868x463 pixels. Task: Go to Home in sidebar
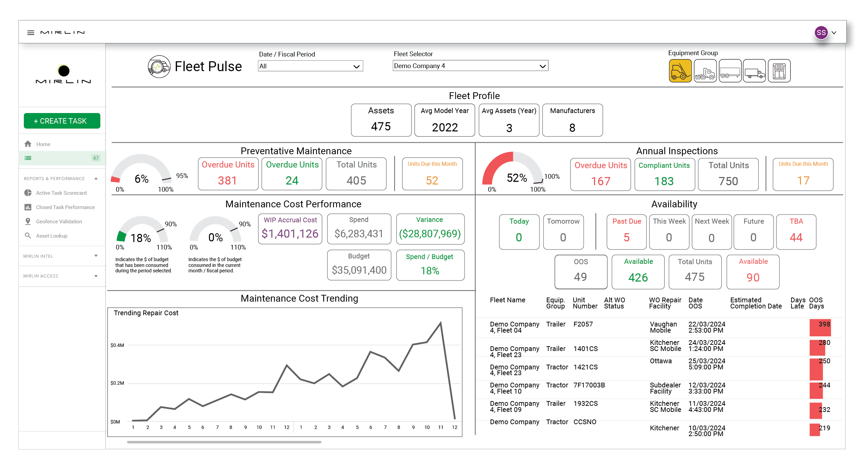43,144
